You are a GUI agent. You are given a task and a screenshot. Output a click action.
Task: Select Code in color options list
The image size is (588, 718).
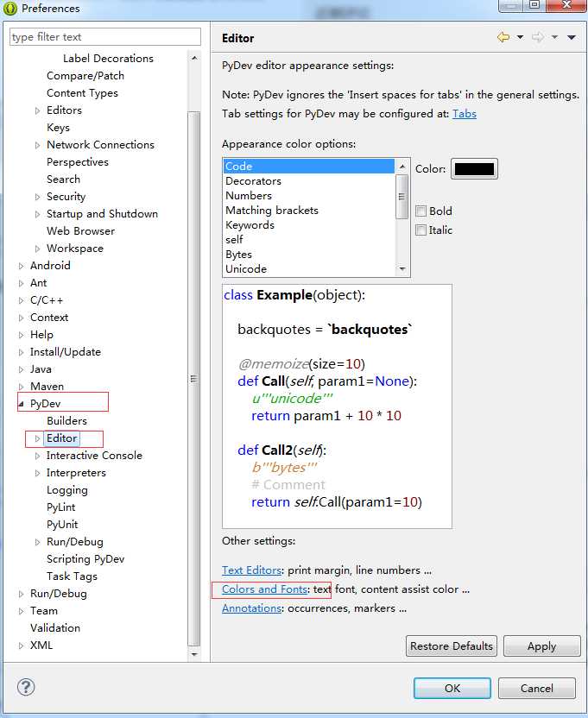click(x=308, y=166)
